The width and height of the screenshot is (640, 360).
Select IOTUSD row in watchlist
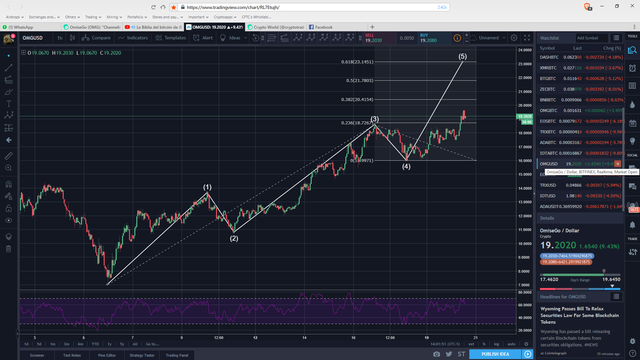click(x=581, y=196)
